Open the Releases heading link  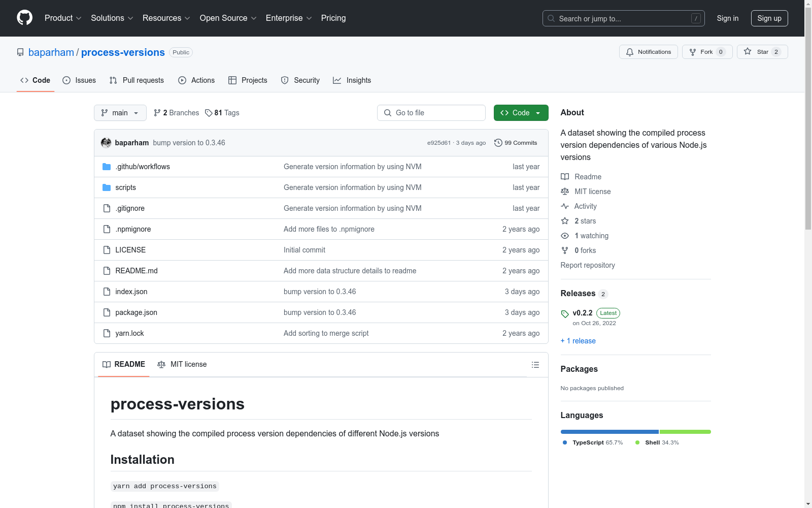coord(578,294)
